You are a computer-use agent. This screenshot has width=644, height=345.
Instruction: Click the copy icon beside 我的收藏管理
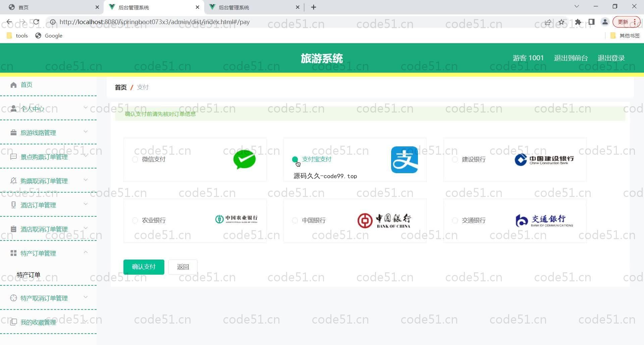click(13, 322)
